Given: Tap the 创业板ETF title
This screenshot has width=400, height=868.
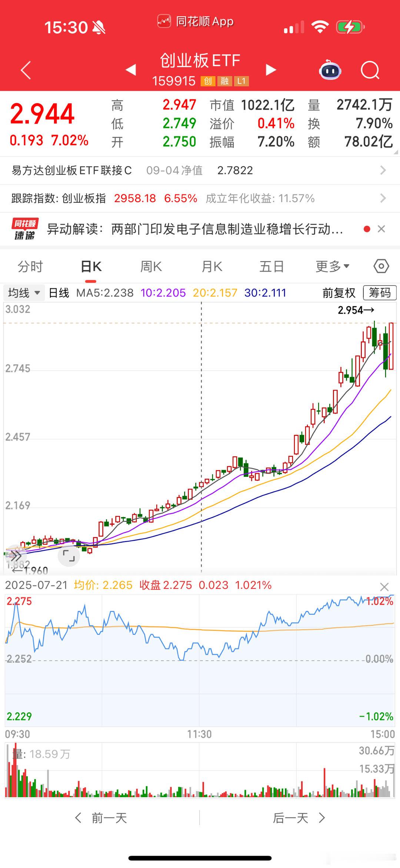Looking at the screenshot, I should point(200,60).
